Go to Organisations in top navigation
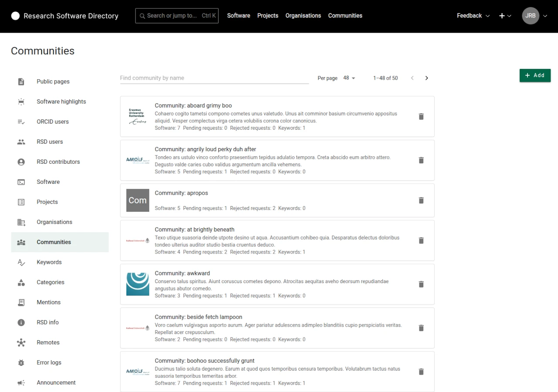The height and width of the screenshot is (392, 558). click(x=303, y=16)
